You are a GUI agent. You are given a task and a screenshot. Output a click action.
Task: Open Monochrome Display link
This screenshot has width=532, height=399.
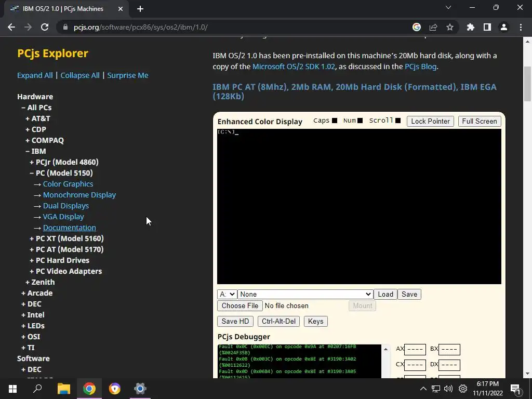click(79, 195)
